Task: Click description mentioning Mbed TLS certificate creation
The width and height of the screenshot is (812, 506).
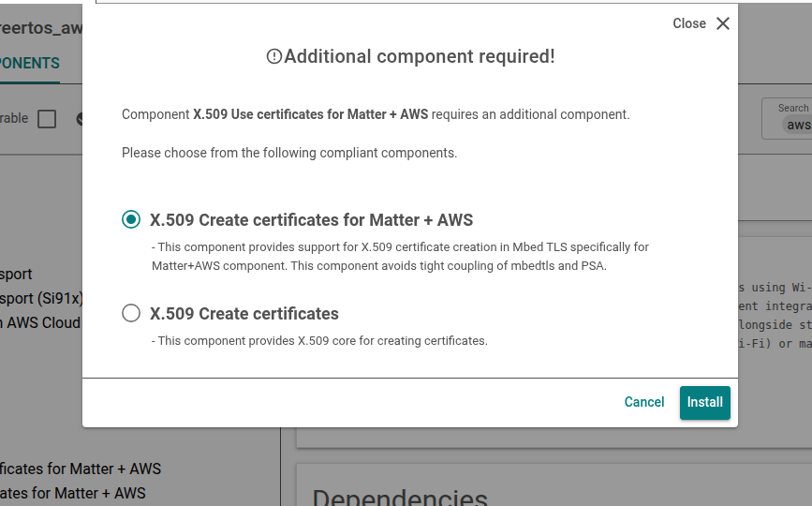Action: tap(400, 257)
